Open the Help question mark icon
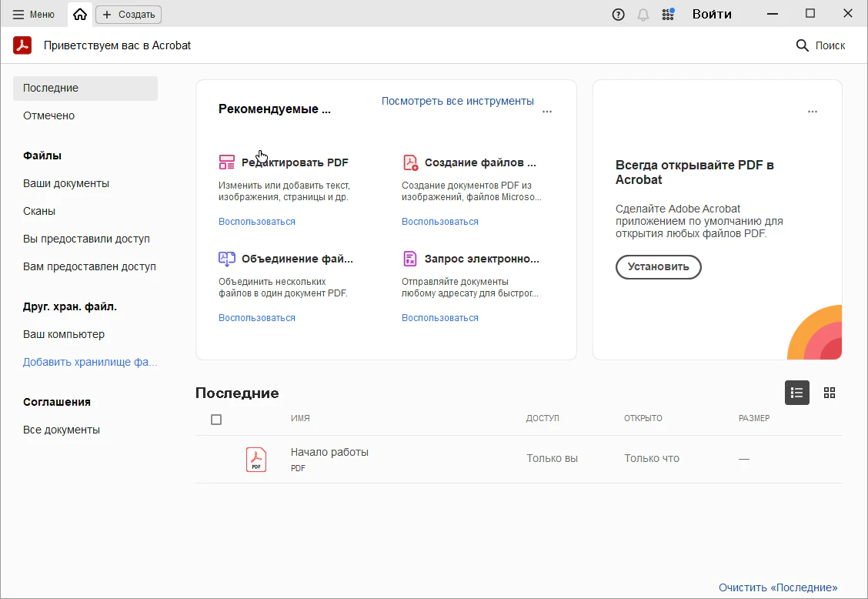This screenshot has height=599, width=868. click(618, 14)
